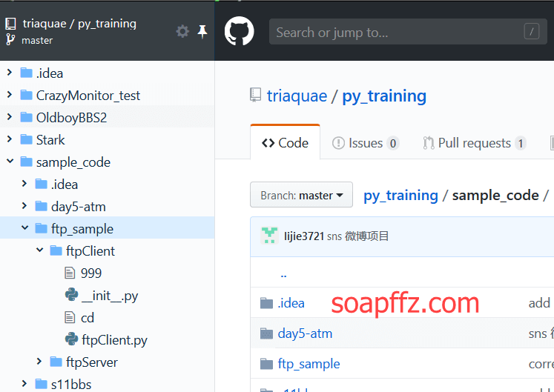The image size is (554, 392).
Task: Click the Pull requests count badge 1
Action: point(521,143)
